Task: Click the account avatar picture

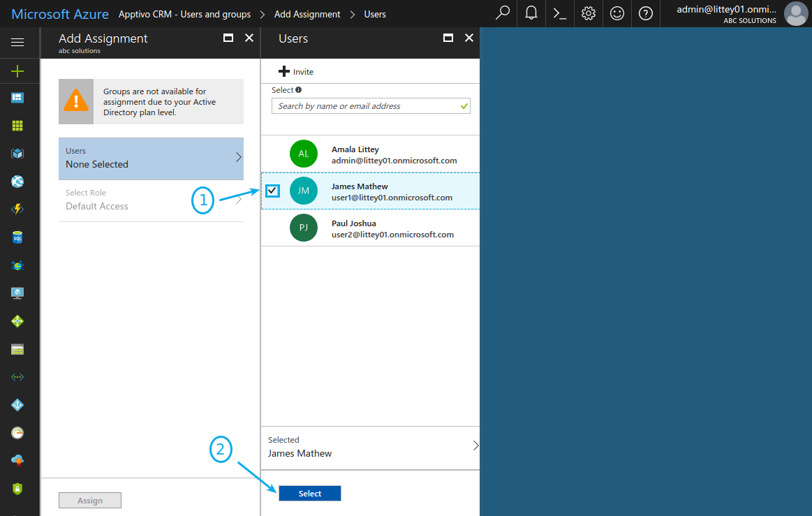Action: pyautogui.click(x=796, y=13)
